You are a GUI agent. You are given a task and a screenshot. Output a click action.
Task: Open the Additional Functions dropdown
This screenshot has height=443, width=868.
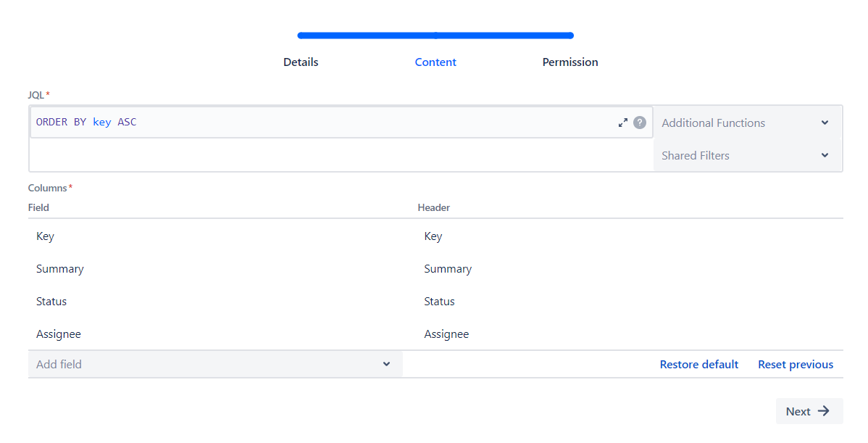pyautogui.click(x=747, y=123)
